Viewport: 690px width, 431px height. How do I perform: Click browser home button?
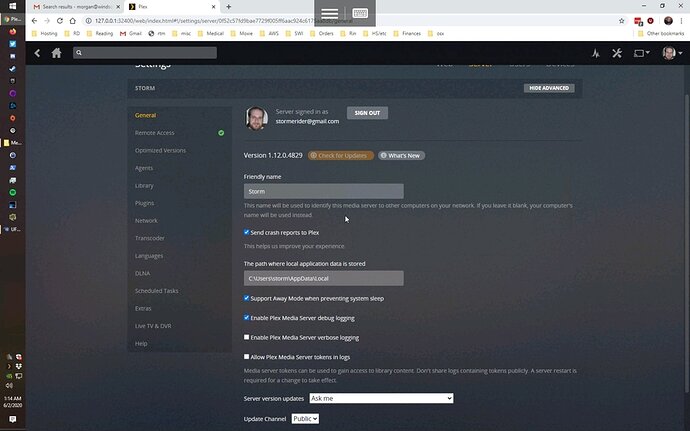[73, 21]
